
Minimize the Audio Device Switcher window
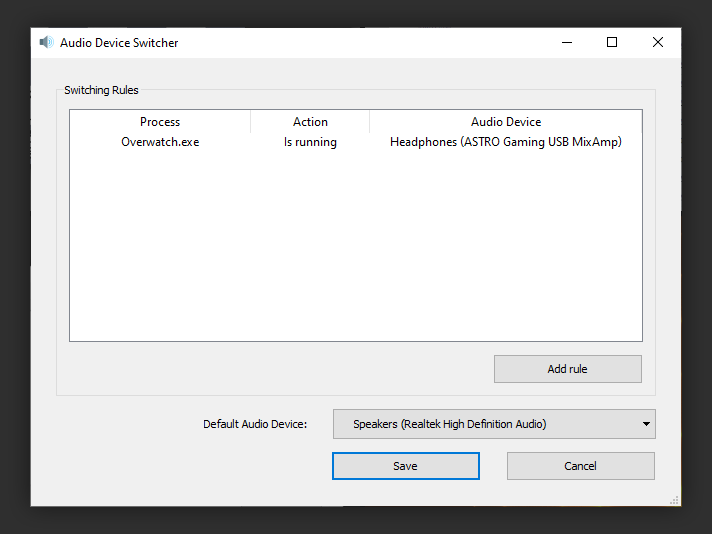567,42
